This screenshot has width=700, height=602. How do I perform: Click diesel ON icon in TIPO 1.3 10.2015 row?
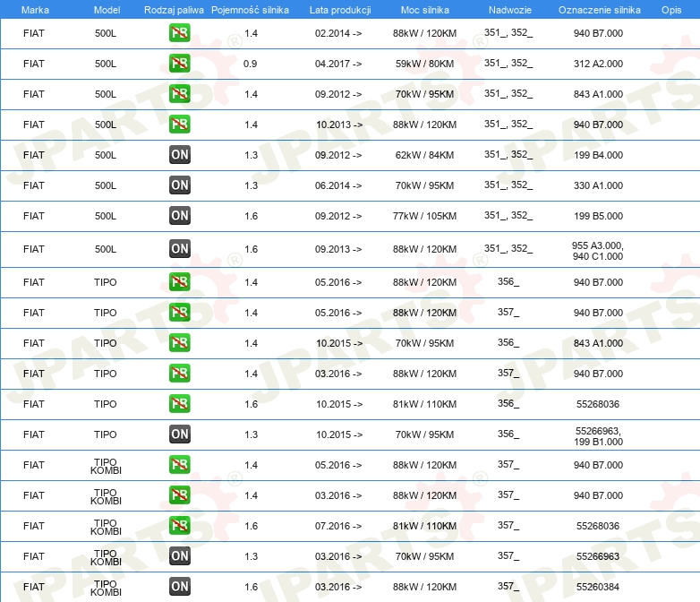click(179, 434)
